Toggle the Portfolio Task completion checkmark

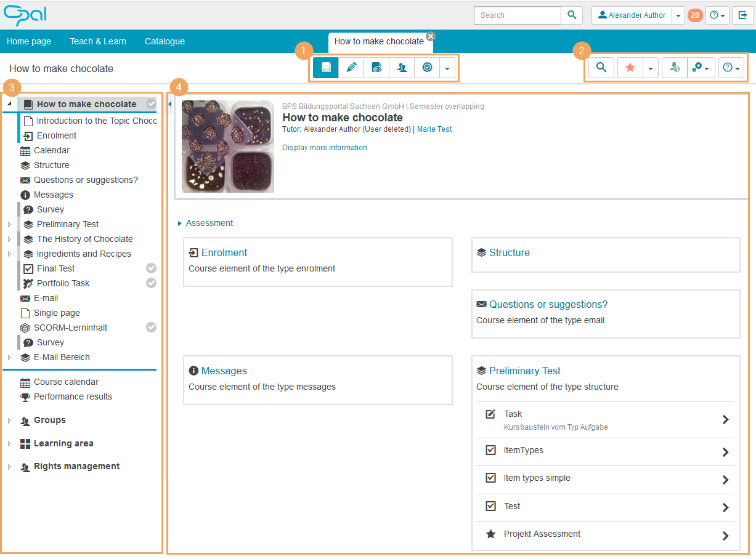click(151, 283)
